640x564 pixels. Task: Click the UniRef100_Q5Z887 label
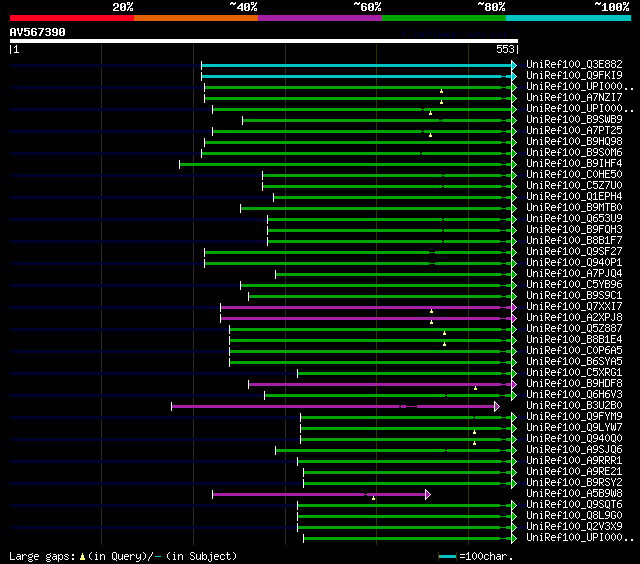pos(574,329)
